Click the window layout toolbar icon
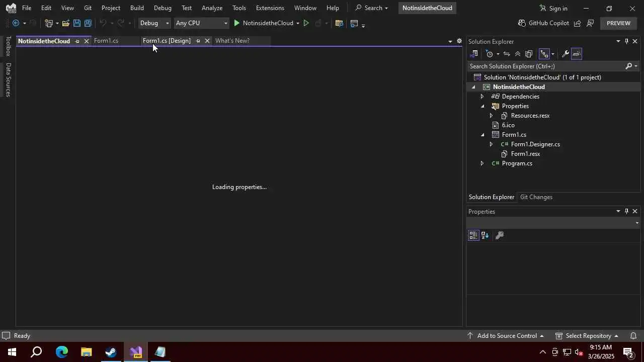 (x=354, y=23)
